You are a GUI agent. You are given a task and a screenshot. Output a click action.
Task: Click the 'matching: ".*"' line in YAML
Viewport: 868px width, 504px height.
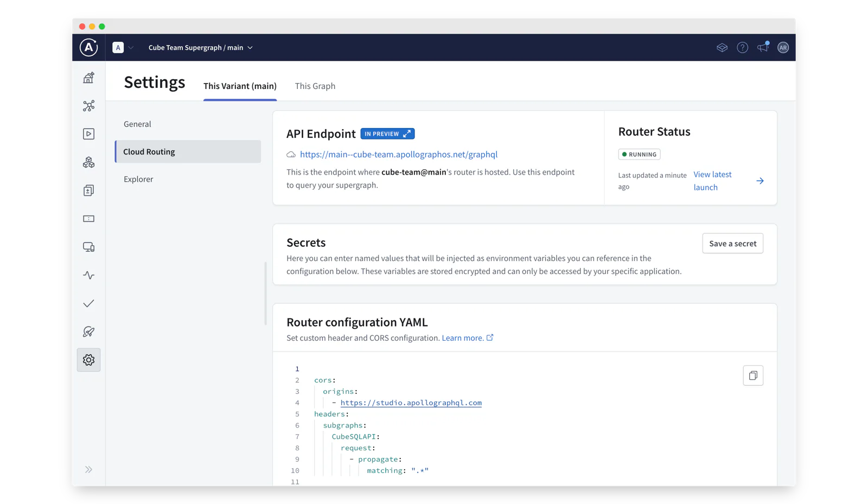tap(398, 470)
